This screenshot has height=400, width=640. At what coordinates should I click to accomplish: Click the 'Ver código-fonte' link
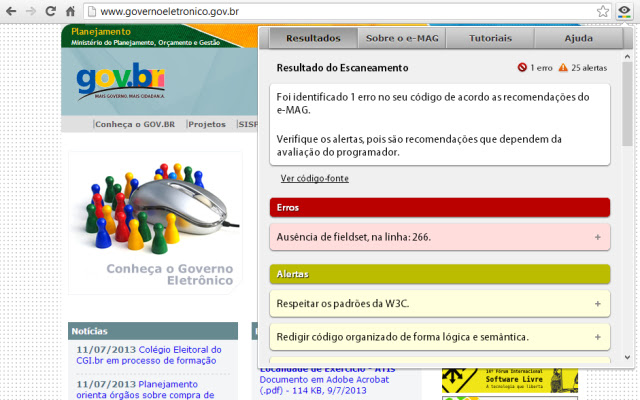(x=314, y=178)
